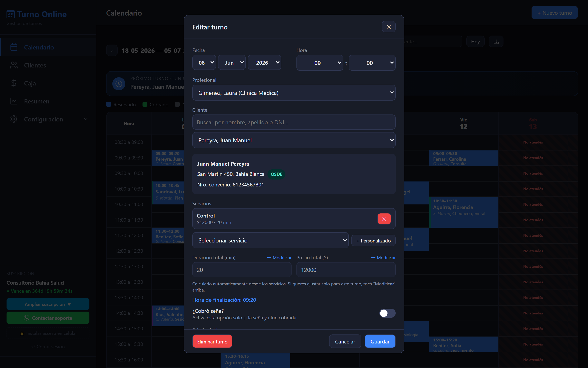
Task: Click the Duración total field showing 20
Action: [242, 270]
